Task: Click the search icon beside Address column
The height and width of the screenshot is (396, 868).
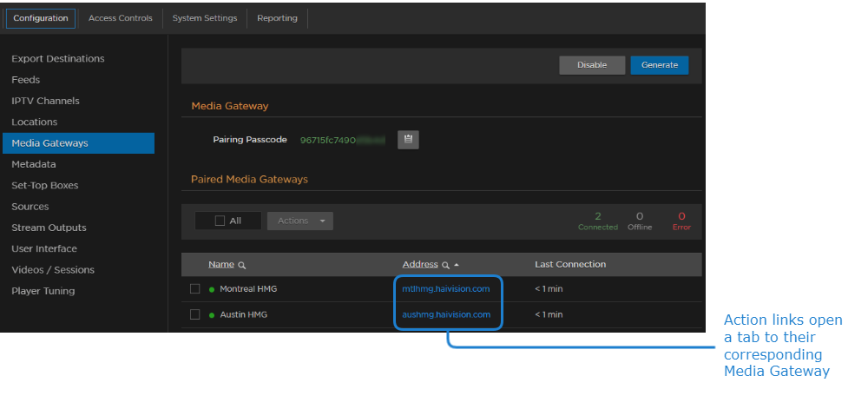Action: pyautogui.click(x=445, y=265)
